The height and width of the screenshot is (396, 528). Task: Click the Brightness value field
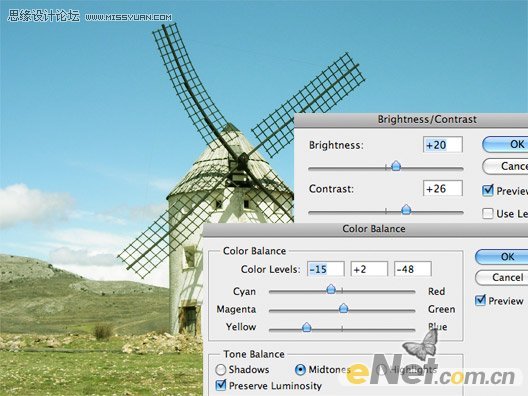(x=443, y=145)
